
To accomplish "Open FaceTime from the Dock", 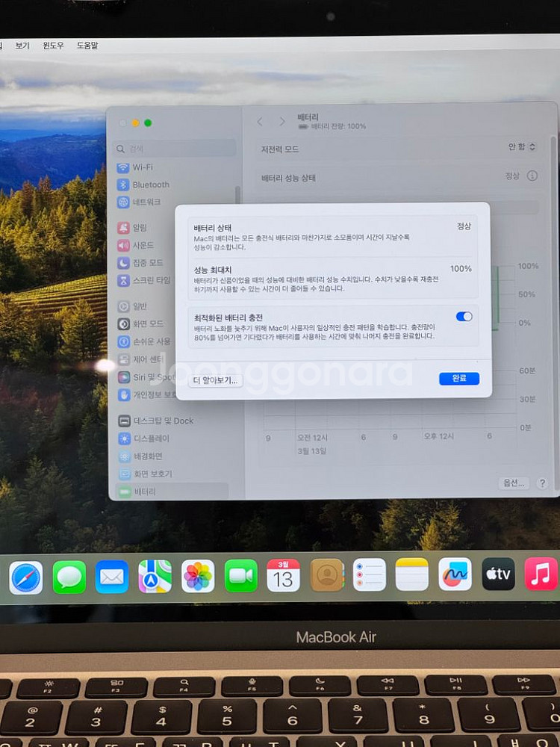I will (241, 575).
